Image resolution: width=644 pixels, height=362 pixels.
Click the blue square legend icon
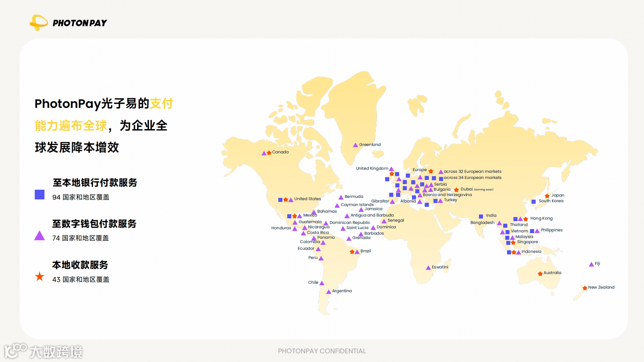(x=40, y=195)
